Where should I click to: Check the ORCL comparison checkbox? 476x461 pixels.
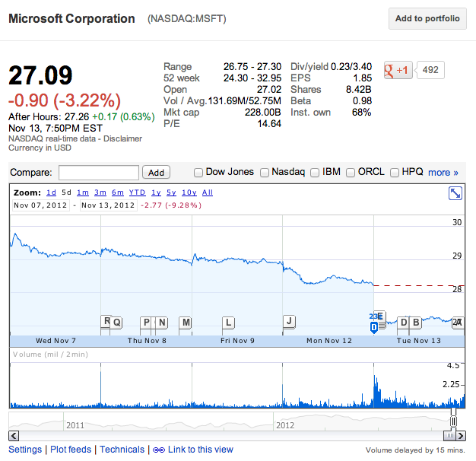(x=351, y=173)
